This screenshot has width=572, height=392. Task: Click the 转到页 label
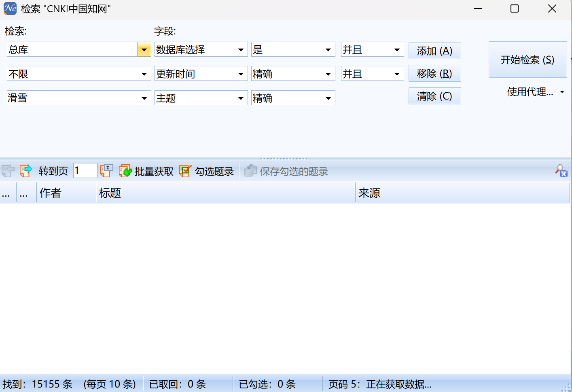click(x=53, y=171)
